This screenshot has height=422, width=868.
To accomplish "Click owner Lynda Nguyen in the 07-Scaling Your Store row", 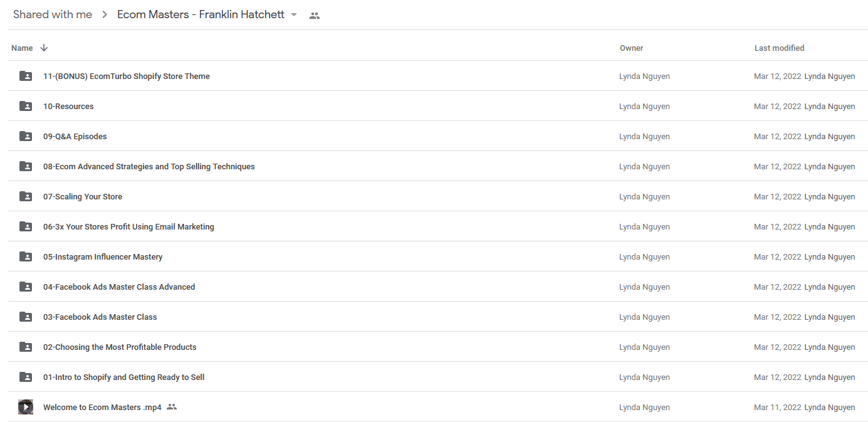I will (644, 196).
